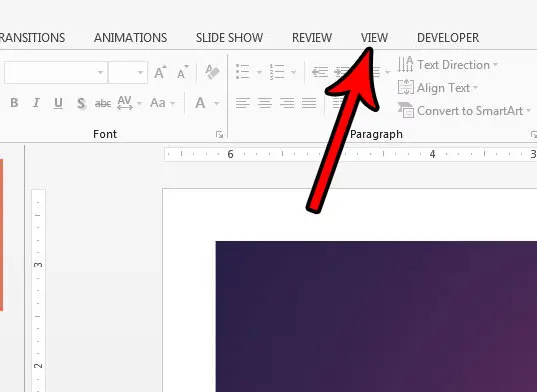
Task: Apply numbered list
Action: [277, 72]
